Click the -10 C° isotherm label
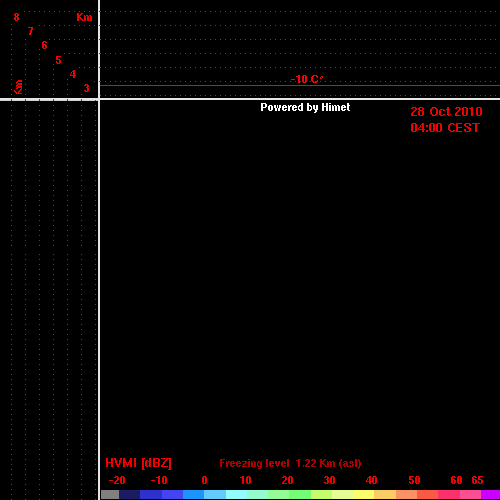 (307, 79)
